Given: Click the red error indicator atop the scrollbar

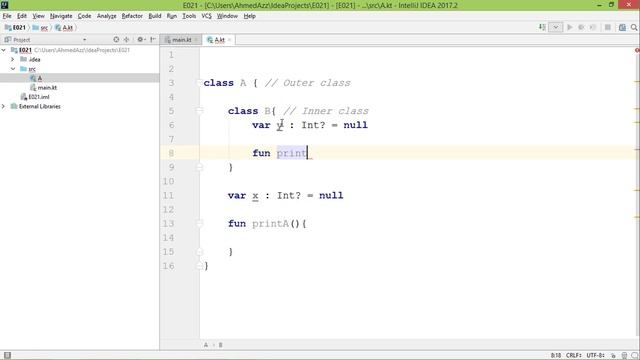Looking at the screenshot, I should [637, 50].
